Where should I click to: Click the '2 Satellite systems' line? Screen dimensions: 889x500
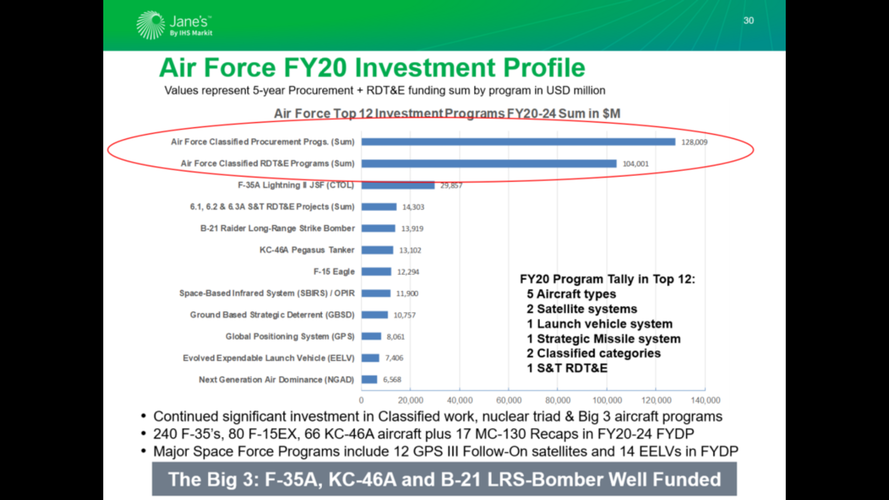tap(582, 309)
